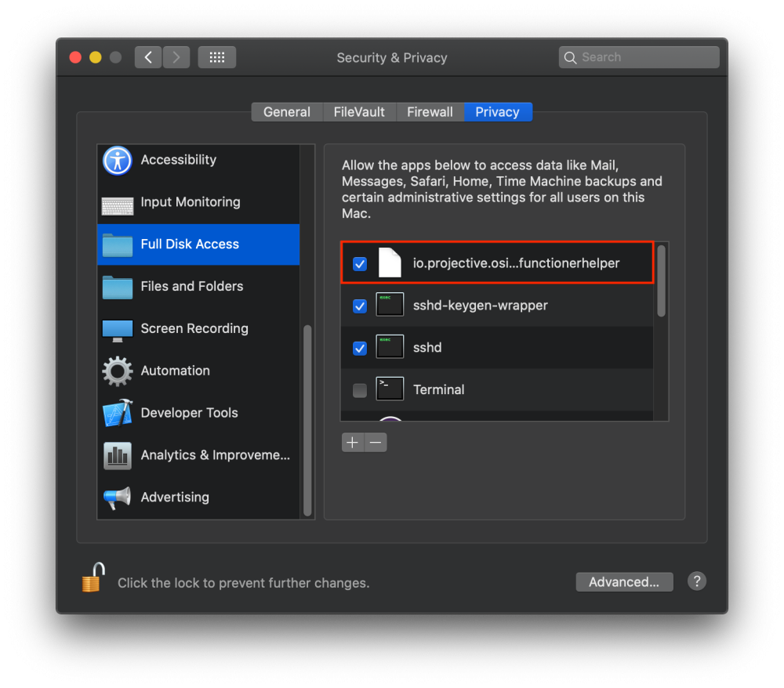Select the Input Monitoring keyboard icon
Image resolution: width=784 pixels, height=688 pixels.
coord(118,203)
